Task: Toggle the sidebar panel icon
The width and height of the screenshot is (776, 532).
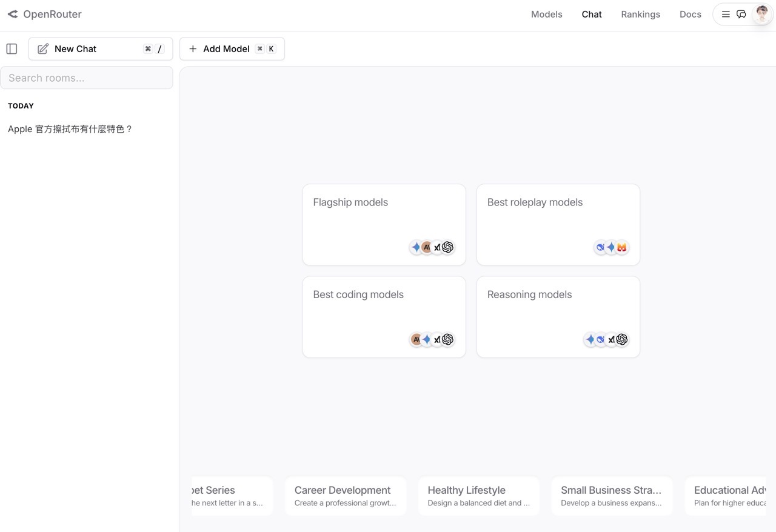Action: tap(12, 49)
